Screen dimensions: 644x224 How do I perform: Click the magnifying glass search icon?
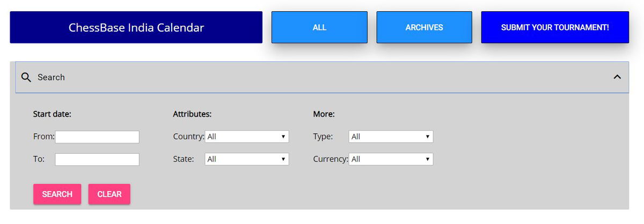click(26, 77)
